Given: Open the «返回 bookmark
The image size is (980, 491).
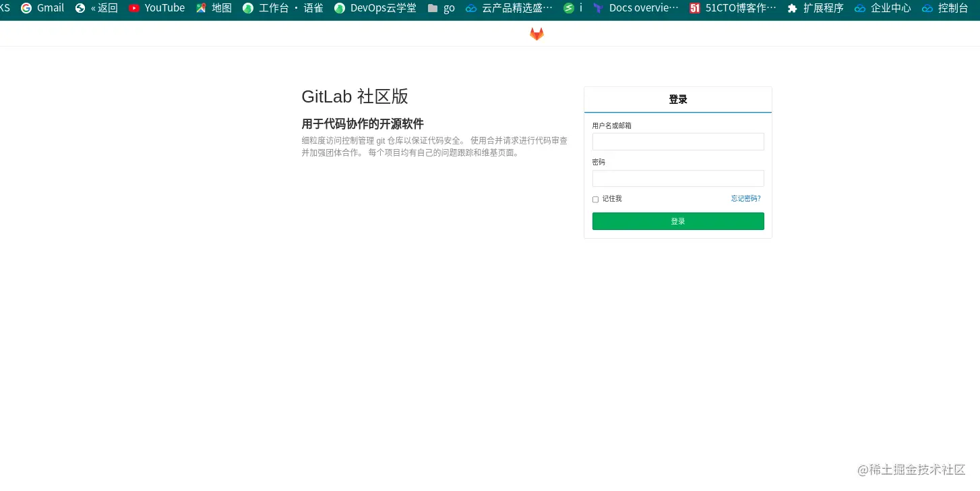Looking at the screenshot, I should coord(96,8).
